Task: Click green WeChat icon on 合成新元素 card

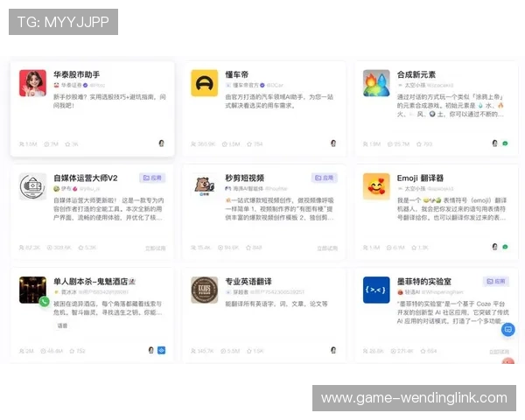Action: click(x=505, y=143)
